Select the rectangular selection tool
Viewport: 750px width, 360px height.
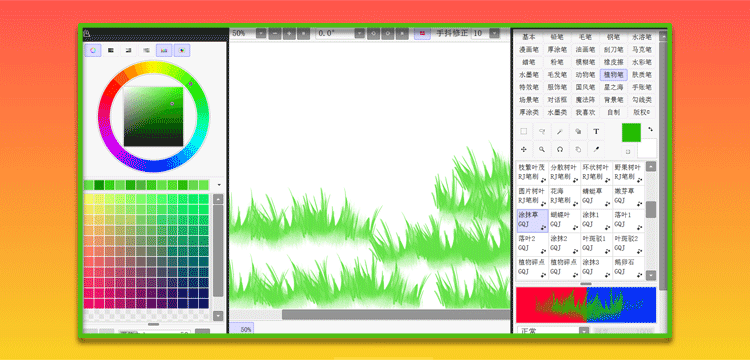pos(524,131)
